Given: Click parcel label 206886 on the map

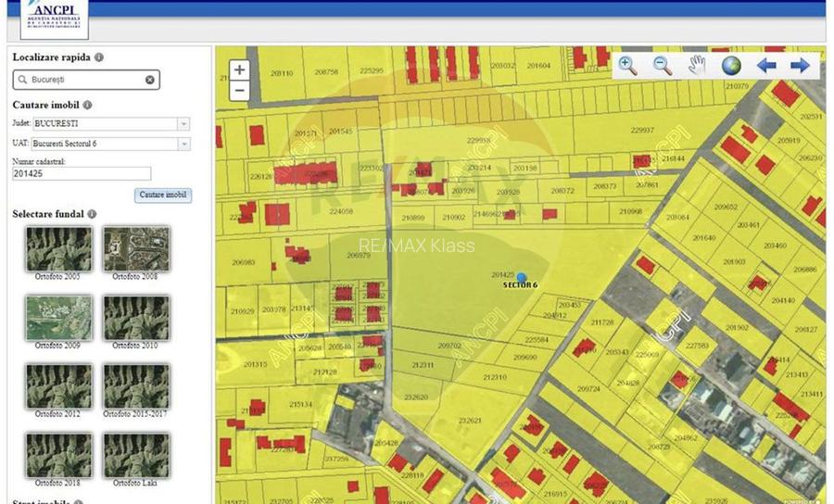Looking at the screenshot, I should point(804,270).
